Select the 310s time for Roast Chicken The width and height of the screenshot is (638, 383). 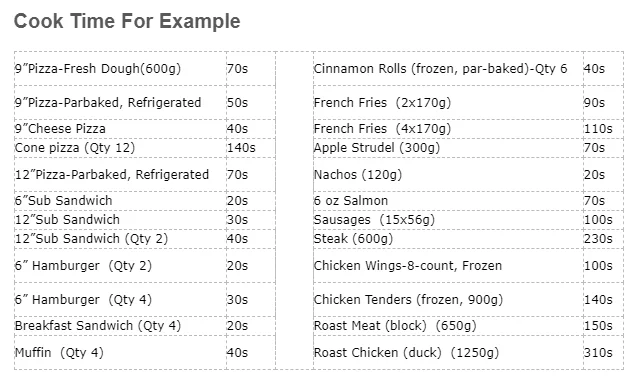coord(598,352)
